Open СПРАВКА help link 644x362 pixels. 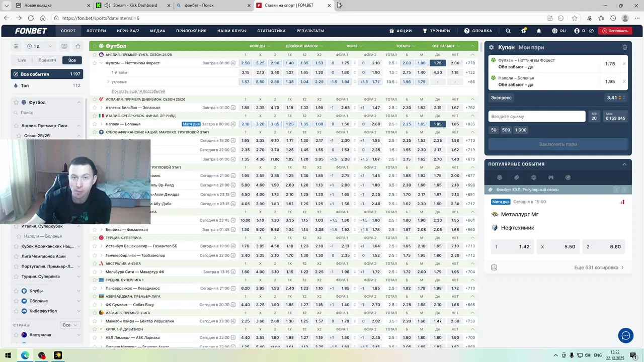point(478,31)
